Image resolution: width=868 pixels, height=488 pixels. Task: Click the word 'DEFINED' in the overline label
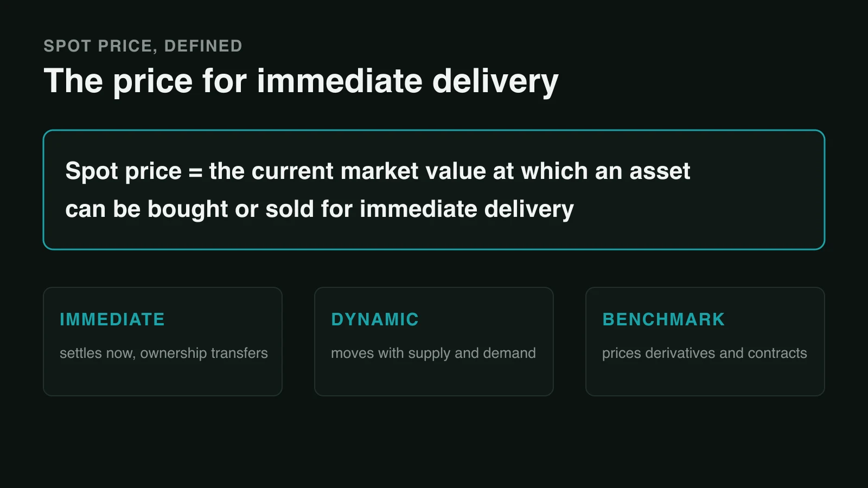pyautogui.click(x=203, y=46)
